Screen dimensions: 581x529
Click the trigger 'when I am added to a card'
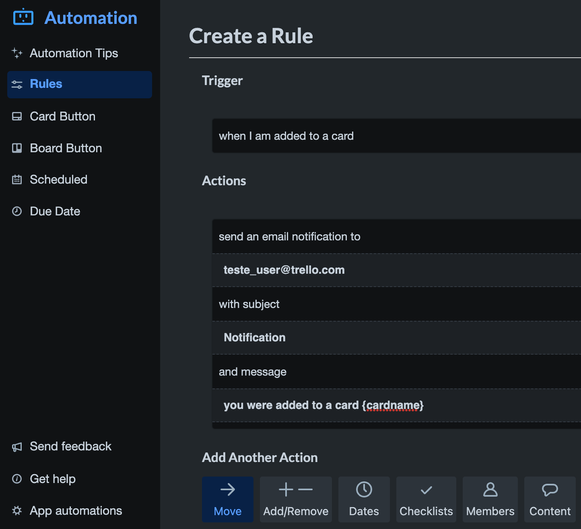396,136
